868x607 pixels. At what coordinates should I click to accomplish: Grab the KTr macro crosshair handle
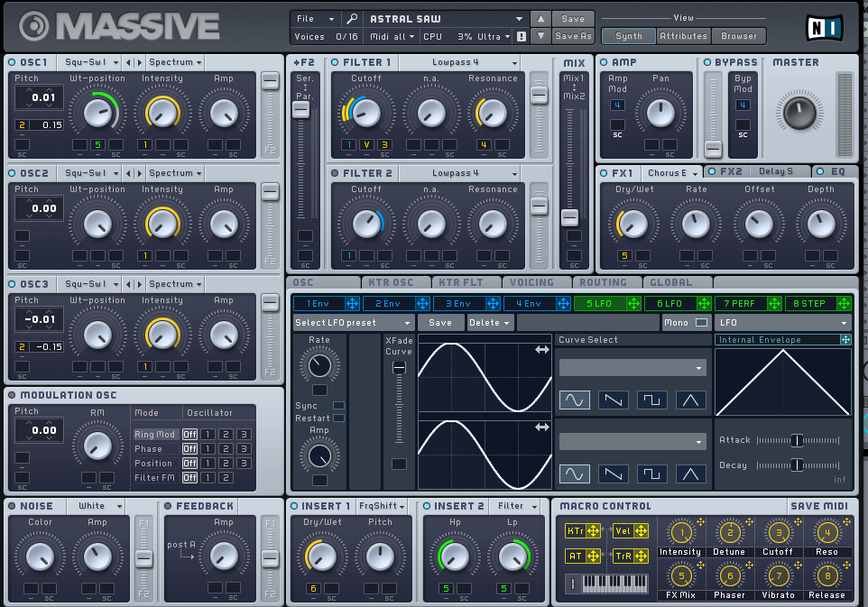(594, 531)
